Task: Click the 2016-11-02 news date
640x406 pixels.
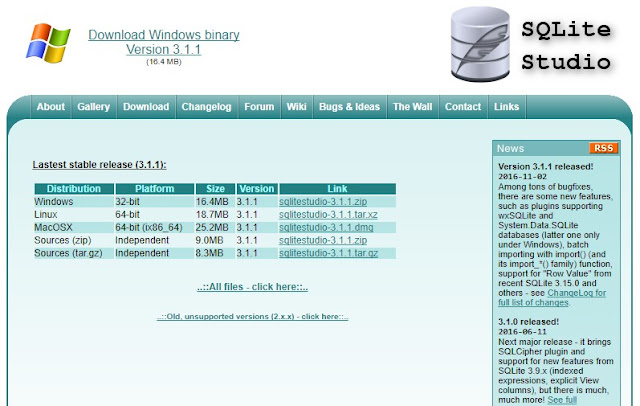Action: [x=522, y=177]
